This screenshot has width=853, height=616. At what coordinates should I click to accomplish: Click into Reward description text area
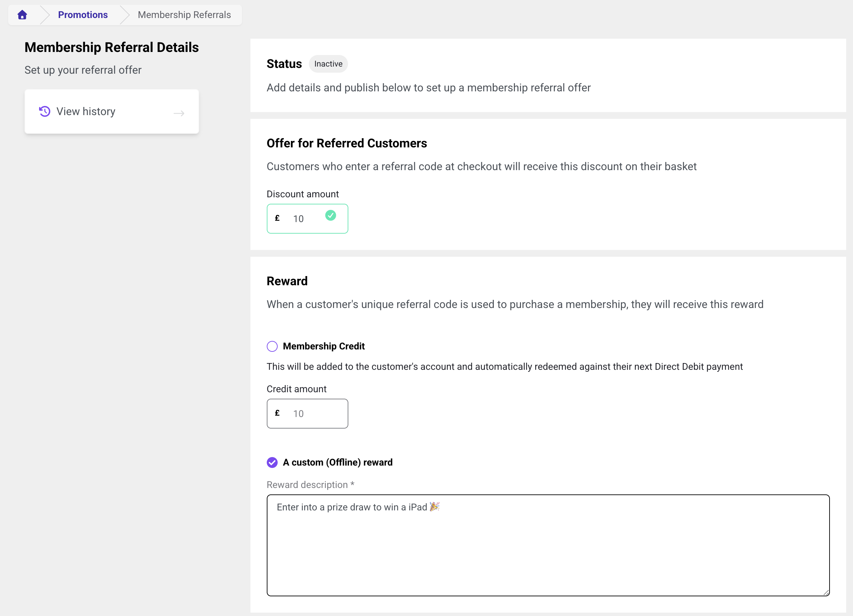point(547,545)
